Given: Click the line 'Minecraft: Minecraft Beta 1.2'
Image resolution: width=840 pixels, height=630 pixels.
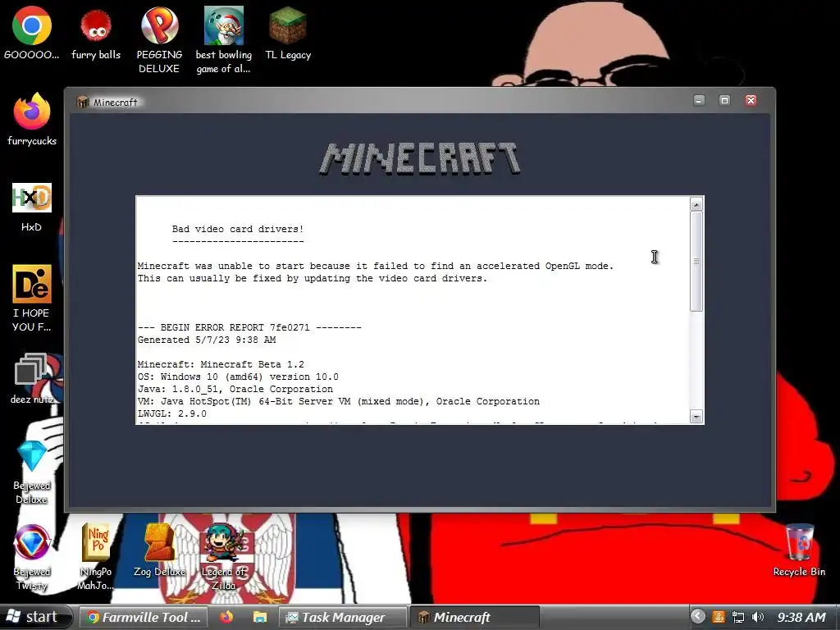Looking at the screenshot, I should [x=221, y=365].
